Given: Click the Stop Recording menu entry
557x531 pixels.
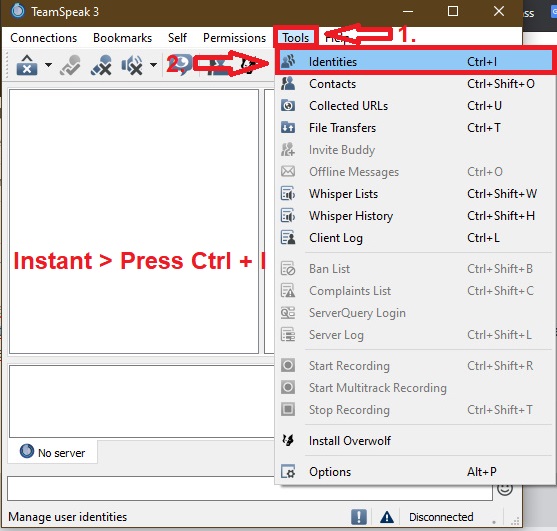Looking at the screenshot, I should [x=415, y=410].
